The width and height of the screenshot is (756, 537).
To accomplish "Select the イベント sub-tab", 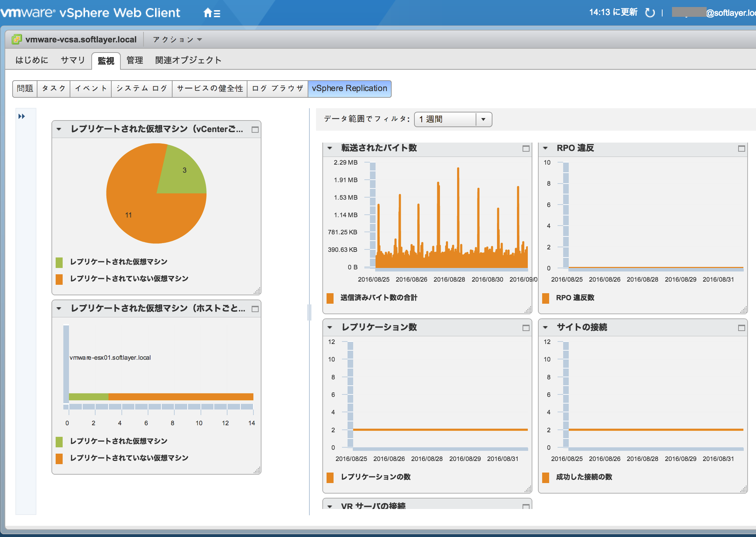I will pos(90,88).
